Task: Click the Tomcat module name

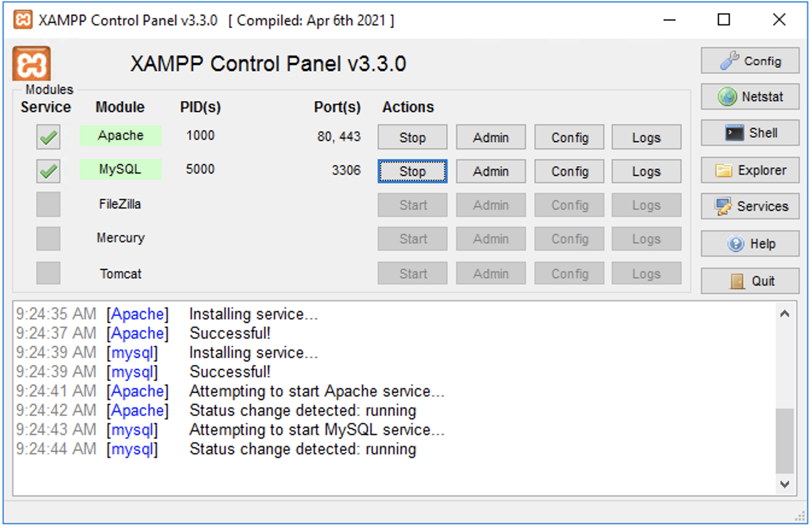Action: [121, 274]
